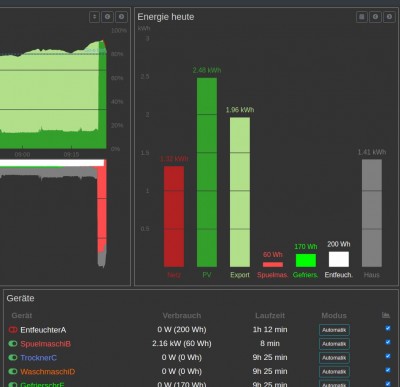This screenshot has height=387, width=400.
Task: Click the WaschmaschiD device name
Action: 48,372
